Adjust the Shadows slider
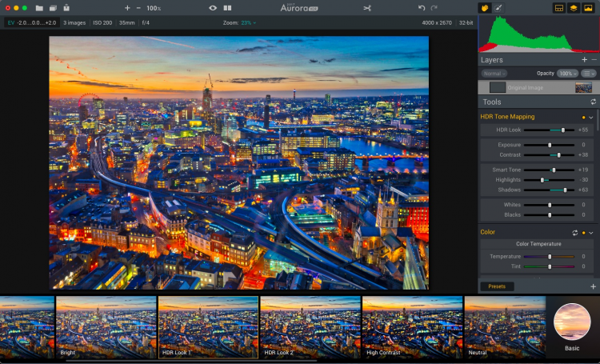 pyautogui.click(x=565, y=190)
